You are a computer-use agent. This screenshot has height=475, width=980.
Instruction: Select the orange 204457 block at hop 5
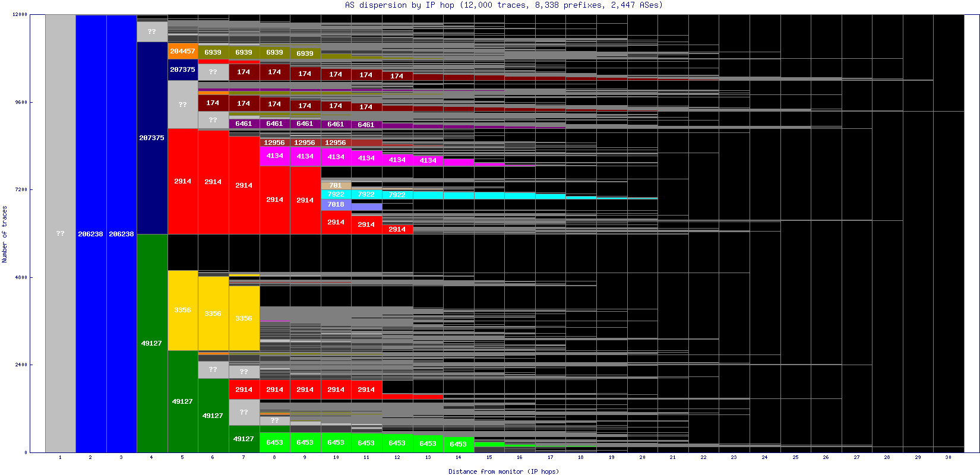pos(183,51)
